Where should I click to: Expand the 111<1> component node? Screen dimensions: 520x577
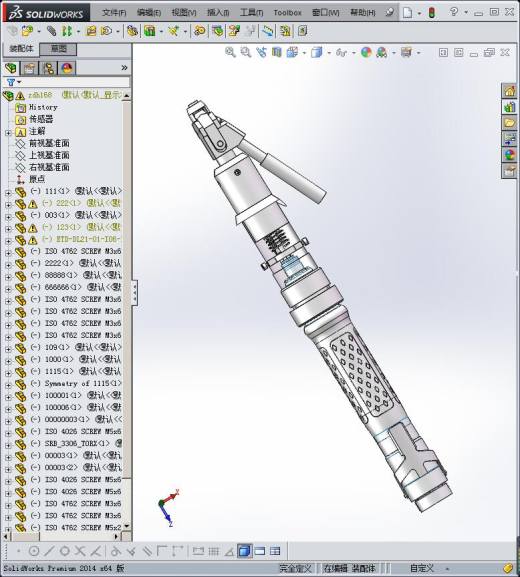point(8,192)
